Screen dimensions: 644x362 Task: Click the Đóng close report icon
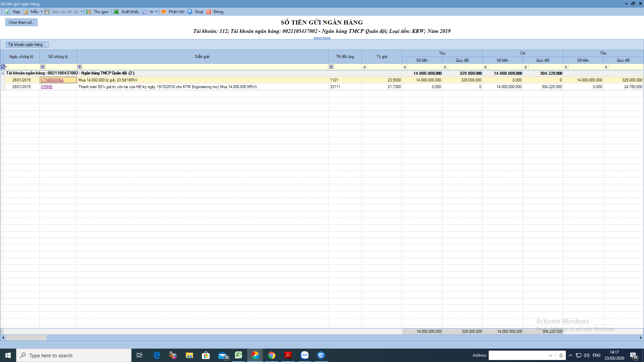pyautogui.click(x=209, y=12)
